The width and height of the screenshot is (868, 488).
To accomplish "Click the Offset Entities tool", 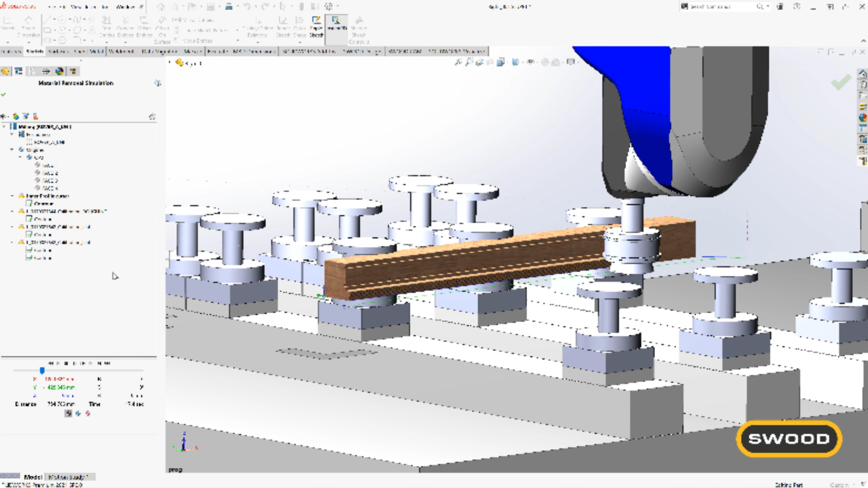I will [x=144, y=27].
